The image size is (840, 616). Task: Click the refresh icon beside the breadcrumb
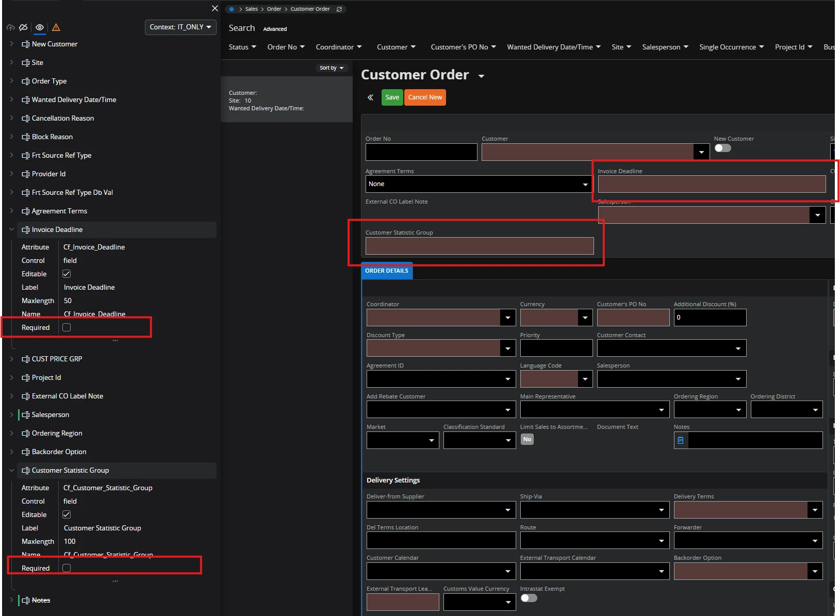click(x=339, y=9)
